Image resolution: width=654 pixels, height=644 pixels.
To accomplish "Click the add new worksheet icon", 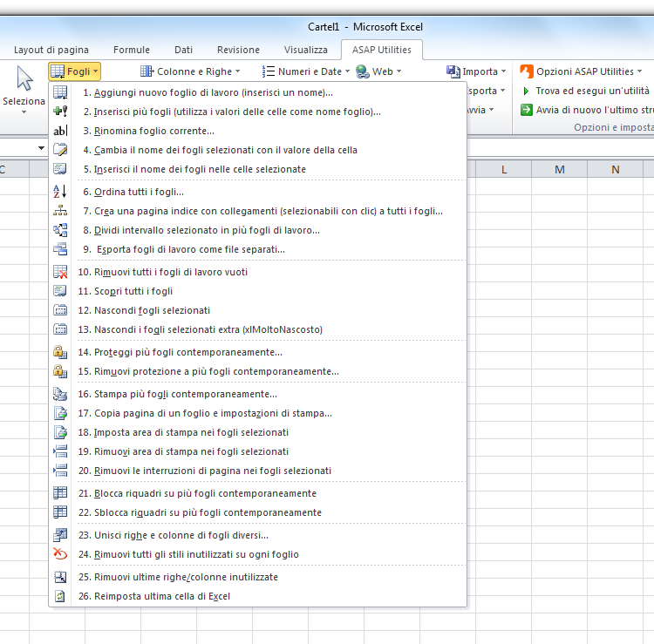I will point(60,92).
